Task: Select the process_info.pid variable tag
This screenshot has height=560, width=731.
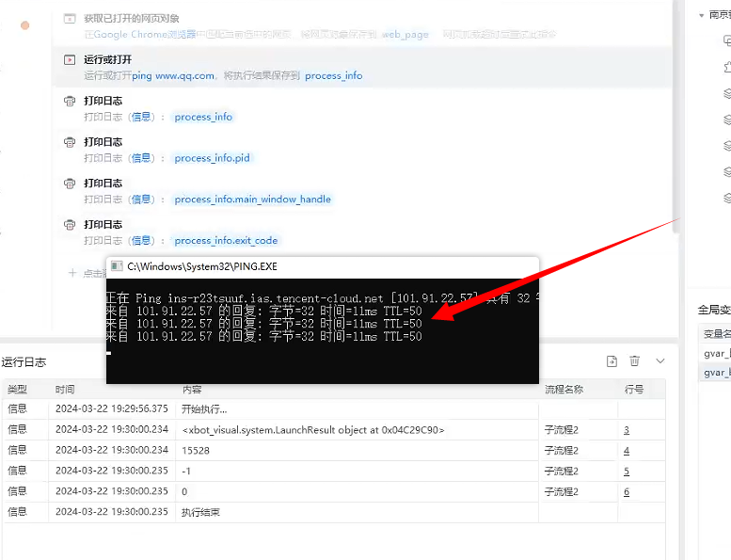Action: [213, 158]
